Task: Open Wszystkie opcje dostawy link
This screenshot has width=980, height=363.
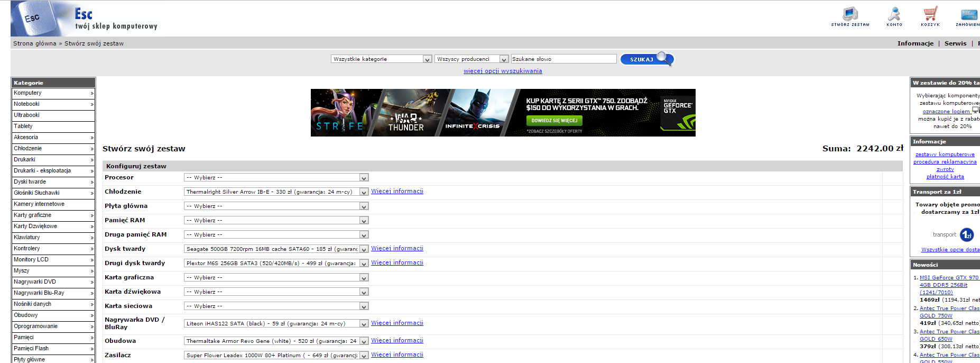Action: (950, 250)
